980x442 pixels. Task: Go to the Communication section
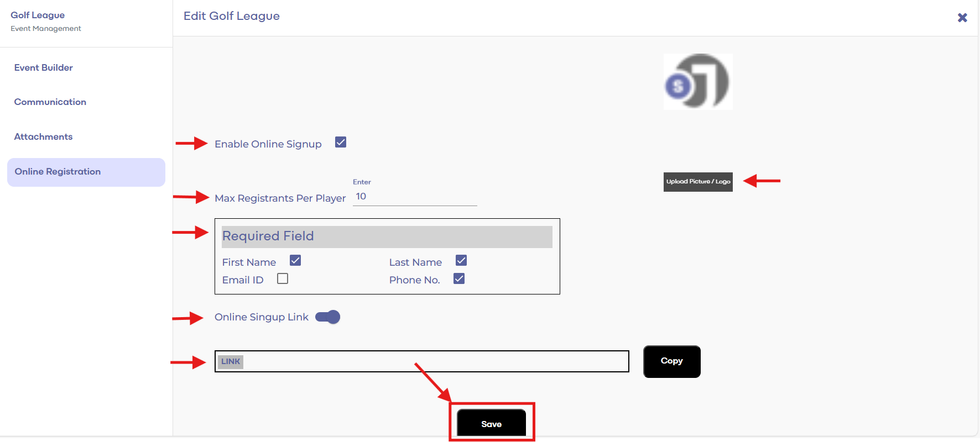(50, 102)
